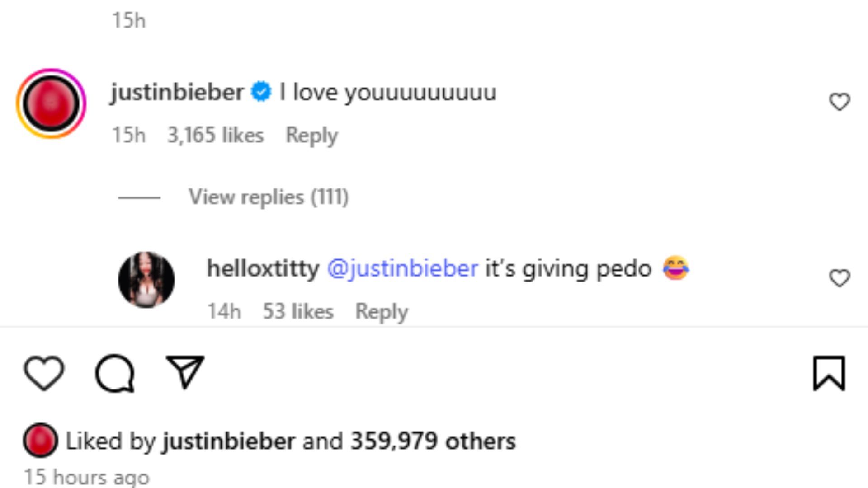Reply to justinbieber's comment

(x=311, y=135)
